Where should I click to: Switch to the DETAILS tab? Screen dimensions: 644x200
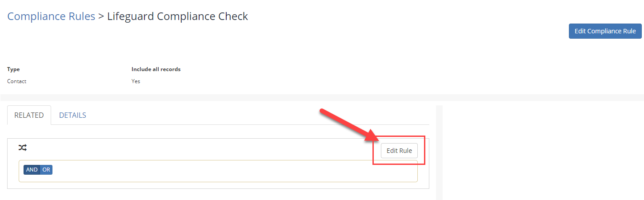tap(72, 115)
